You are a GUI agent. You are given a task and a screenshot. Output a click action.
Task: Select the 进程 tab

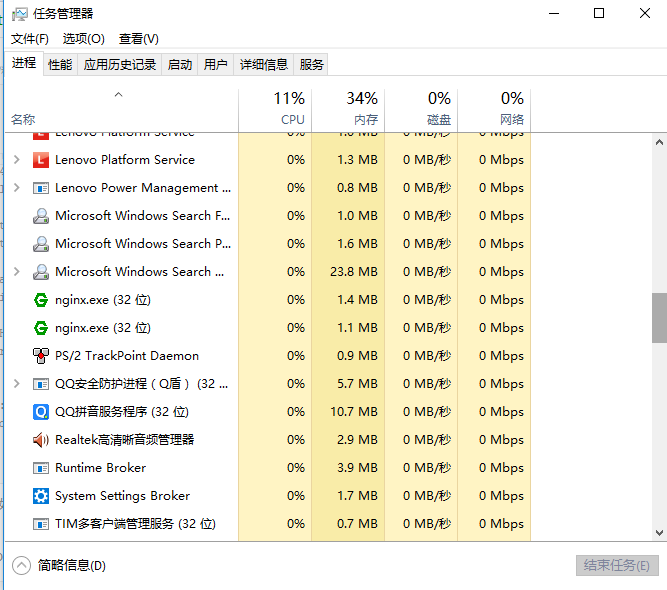click(24, 63)
